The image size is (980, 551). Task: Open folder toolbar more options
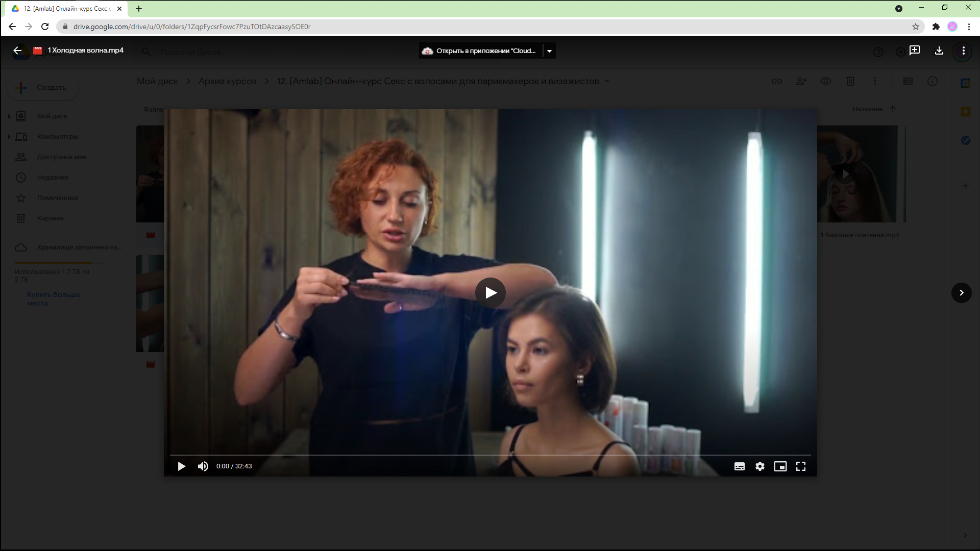(875, 81)
